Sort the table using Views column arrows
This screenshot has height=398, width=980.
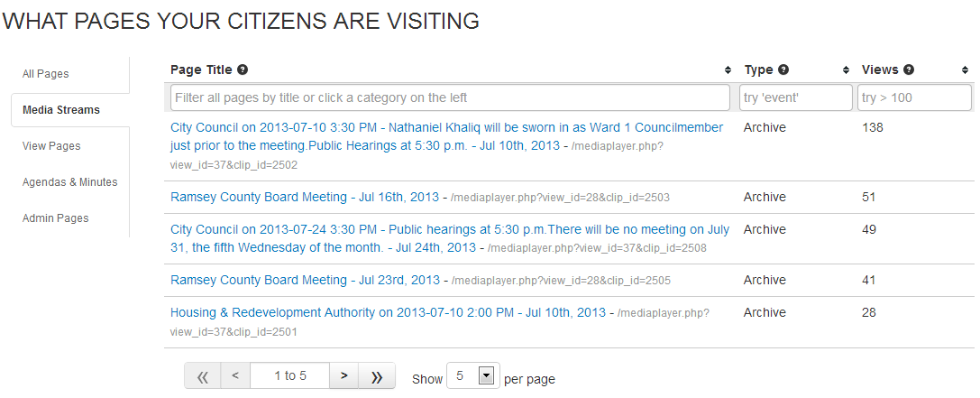965,70
